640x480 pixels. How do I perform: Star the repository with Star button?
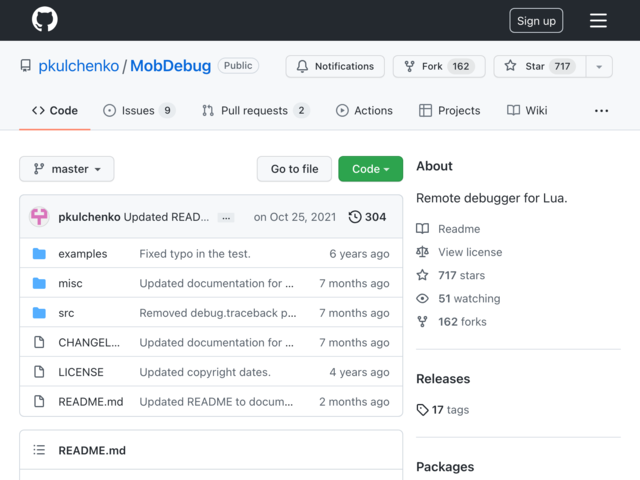tap(540, 66)
